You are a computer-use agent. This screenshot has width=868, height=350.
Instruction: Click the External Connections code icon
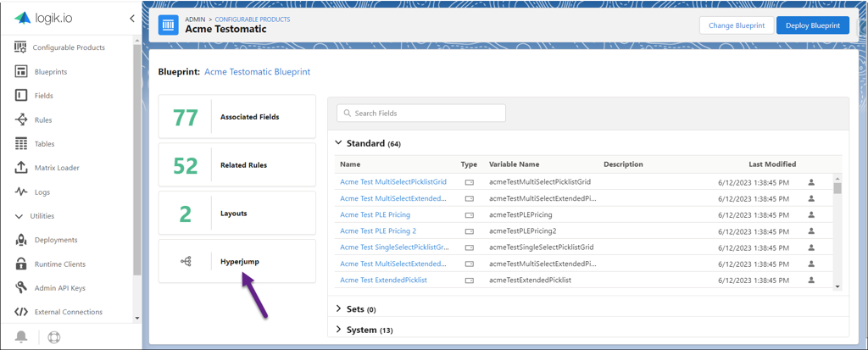click(x=21, y=312)
